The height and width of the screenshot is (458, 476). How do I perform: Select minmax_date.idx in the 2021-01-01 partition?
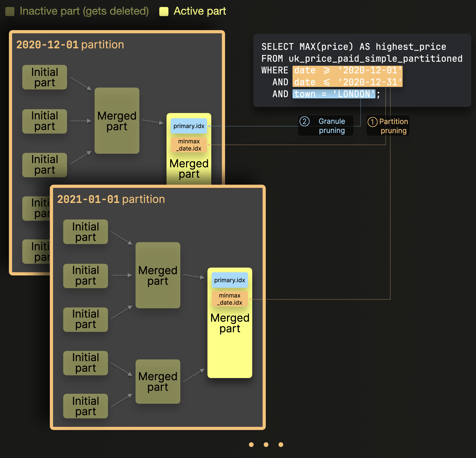230,299
